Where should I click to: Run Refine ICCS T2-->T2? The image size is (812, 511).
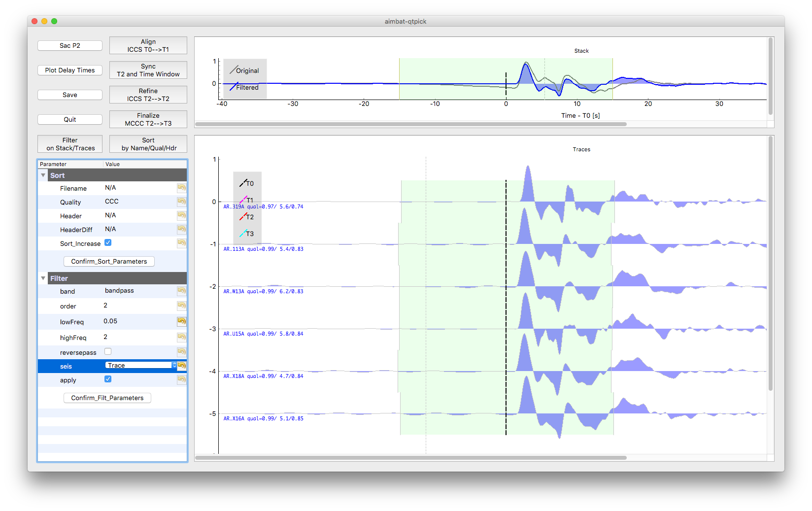coord(148,95)
